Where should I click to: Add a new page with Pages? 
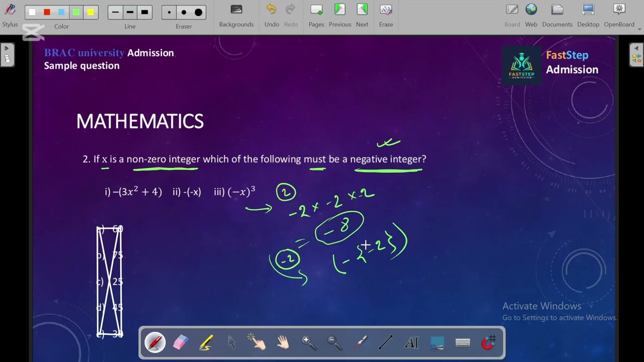pos(316,15)
